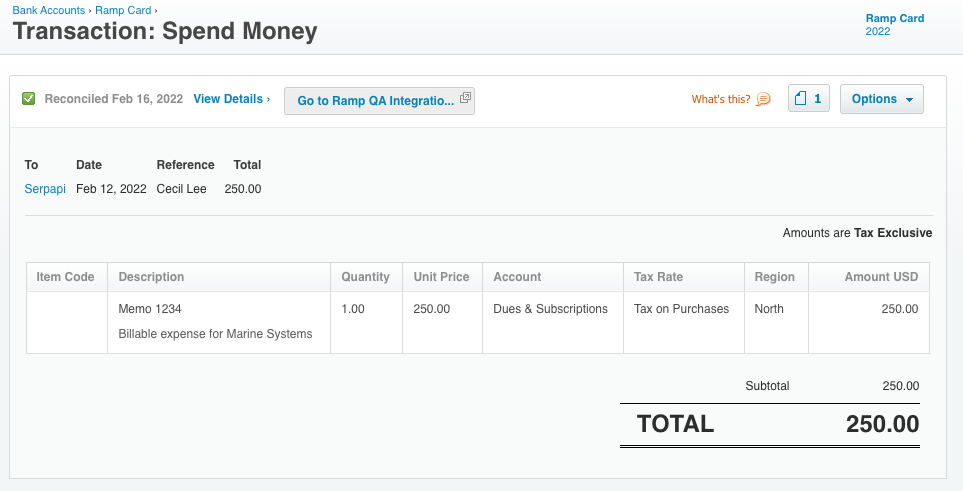The image size is (963, 491).
Task: Click Memo 1234 description text
Action: point(150,309)
